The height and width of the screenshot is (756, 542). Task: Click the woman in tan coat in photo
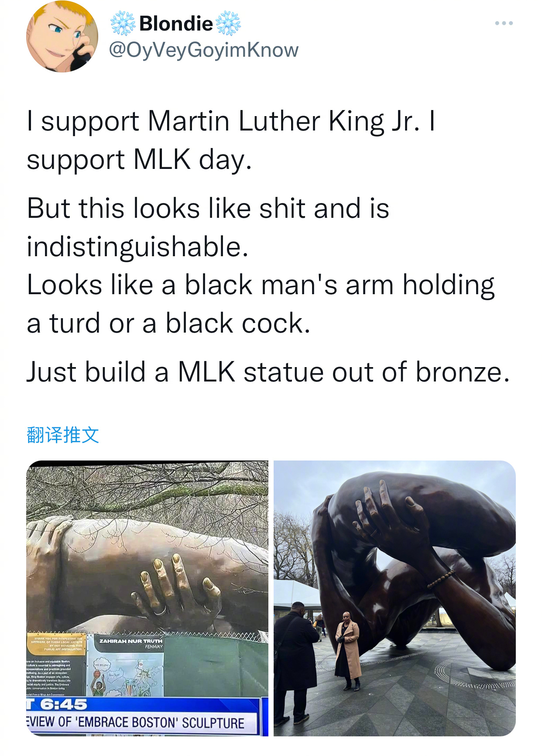pyautogui.click(x=348, y=650)
